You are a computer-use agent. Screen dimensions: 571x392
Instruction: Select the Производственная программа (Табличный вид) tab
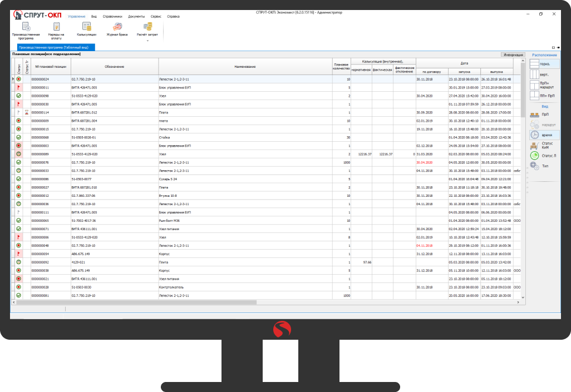pos(53,48)
